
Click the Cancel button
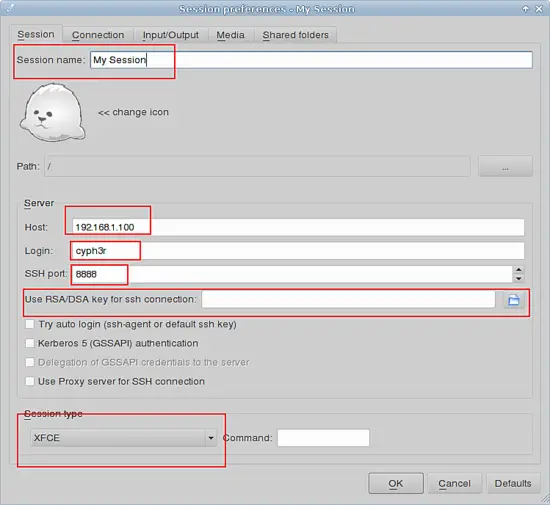pos(454,483)
